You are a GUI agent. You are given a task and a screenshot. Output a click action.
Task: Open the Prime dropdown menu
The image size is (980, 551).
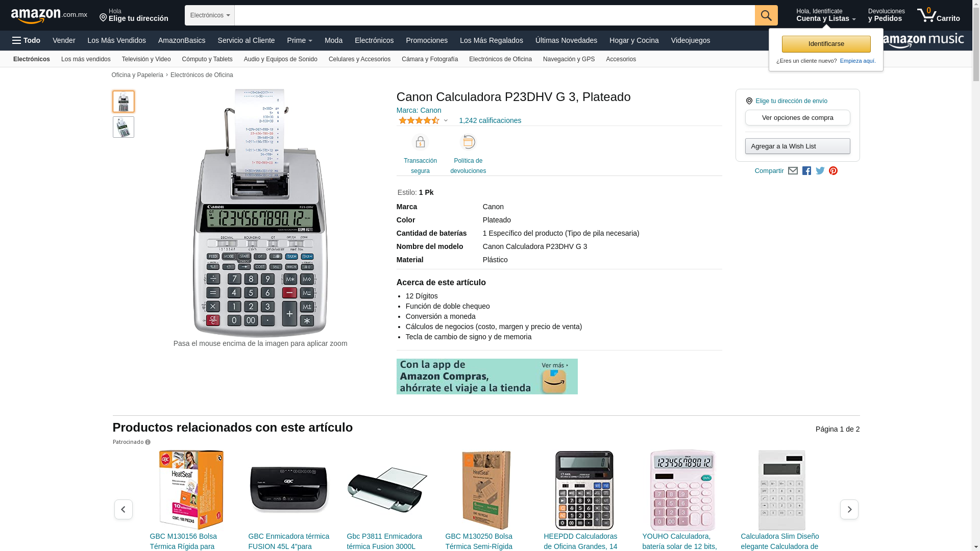(x=300, y=40)
